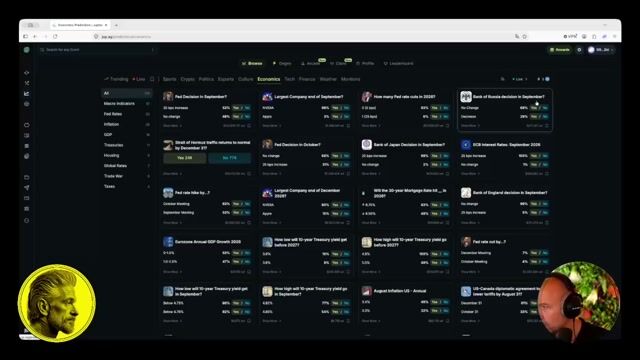Buy No on Strait of Hormuz market

pyautogui.click(x=229, y=158)
